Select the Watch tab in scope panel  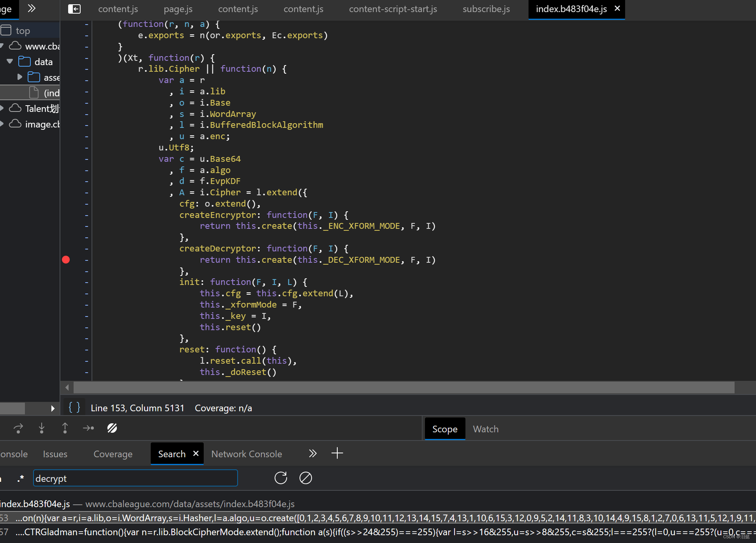tap(485, 429)
